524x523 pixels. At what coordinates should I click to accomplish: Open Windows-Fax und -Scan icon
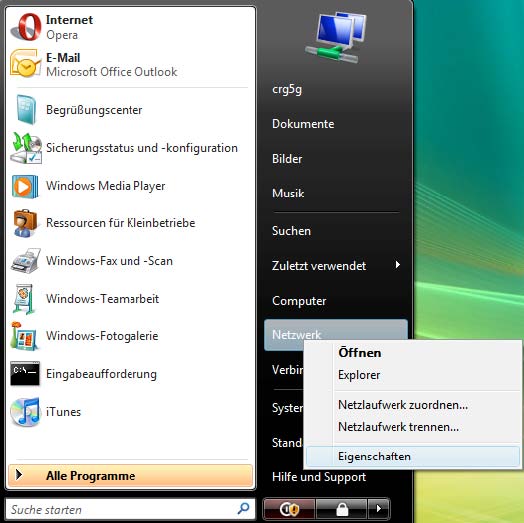click(x=25, y=261)
